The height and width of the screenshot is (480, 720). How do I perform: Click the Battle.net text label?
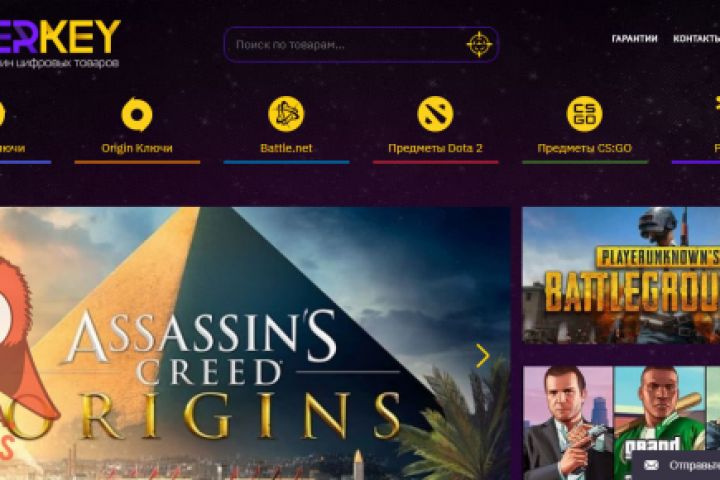tap(286, 148)
